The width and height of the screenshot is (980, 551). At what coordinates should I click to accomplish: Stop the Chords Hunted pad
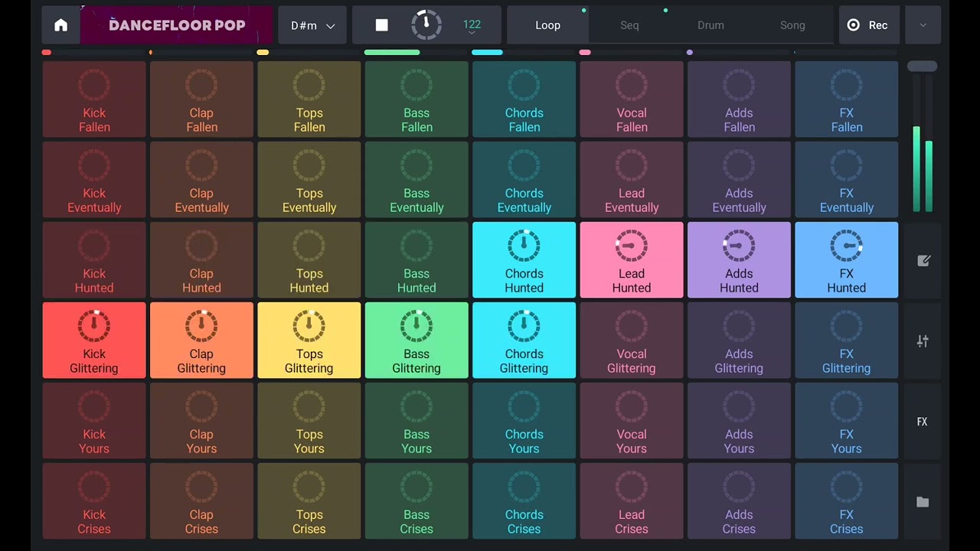pyautogui.click(x=524, y=260)
